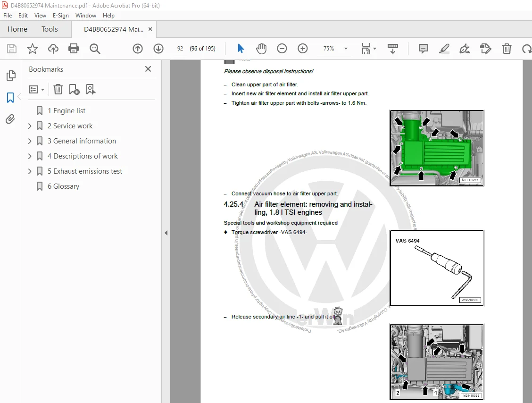This screenshot has width=532, height=403.
Task: Go to next page arrow
Action: point(158,49)
